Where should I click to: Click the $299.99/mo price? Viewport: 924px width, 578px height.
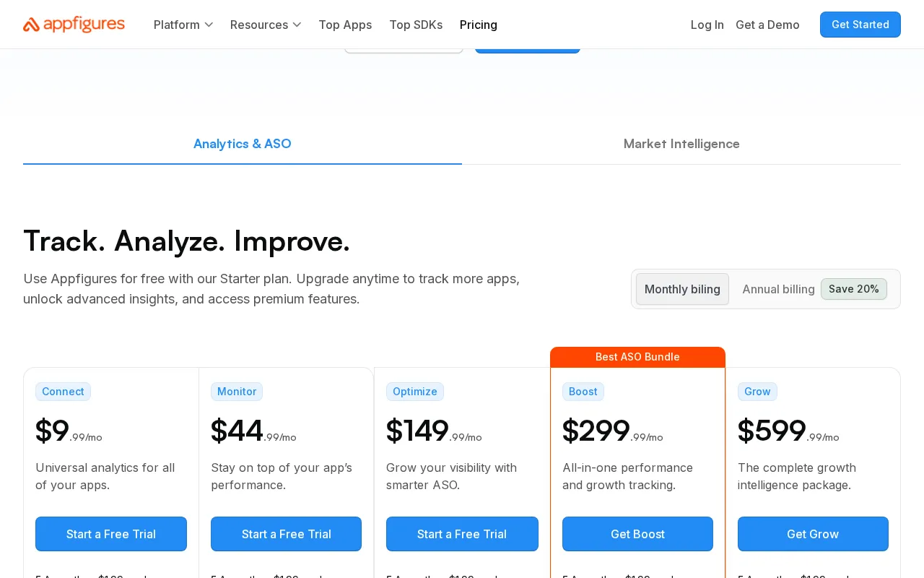[x=612, y=431]
